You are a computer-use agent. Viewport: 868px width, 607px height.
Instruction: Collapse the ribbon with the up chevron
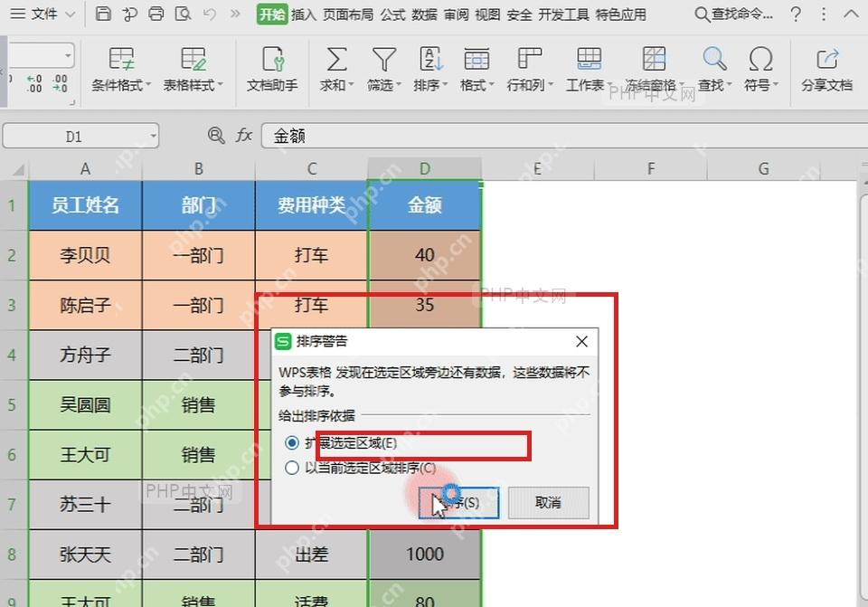851,14
